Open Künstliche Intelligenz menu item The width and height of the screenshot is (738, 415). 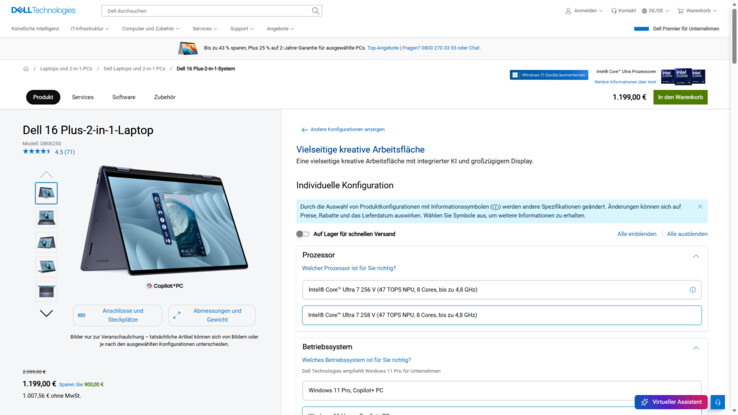(x=35, y=29)
